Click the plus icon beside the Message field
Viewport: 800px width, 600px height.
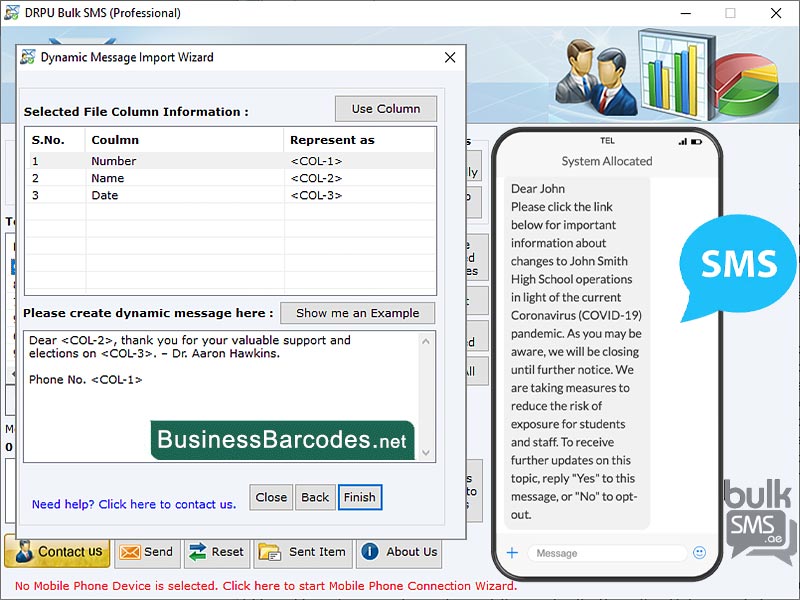point(512,552)
